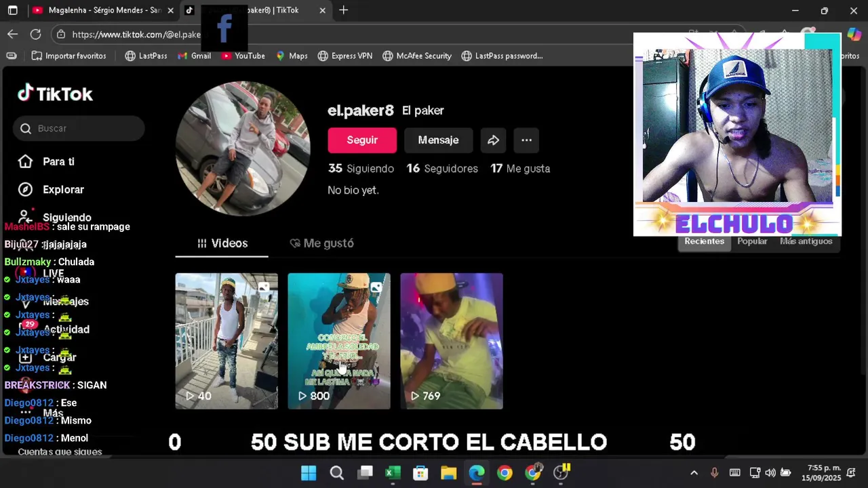Screen dimensions: 868x488
Task: Open Google Chrome from taskbar
Action: (505, 472)
